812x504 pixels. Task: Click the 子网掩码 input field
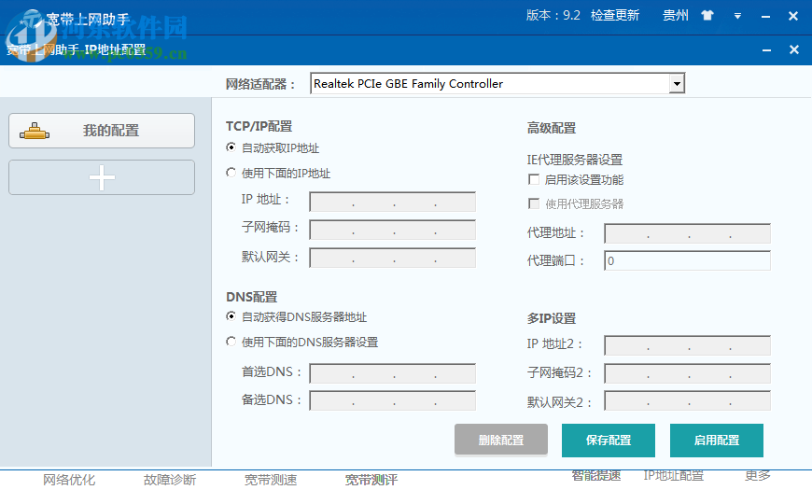coord(393,230)
